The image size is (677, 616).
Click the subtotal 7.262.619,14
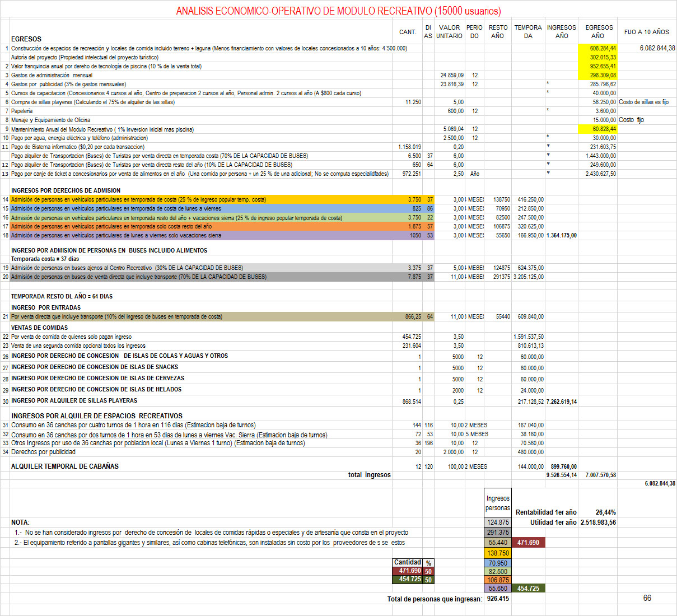click(562, 402)
